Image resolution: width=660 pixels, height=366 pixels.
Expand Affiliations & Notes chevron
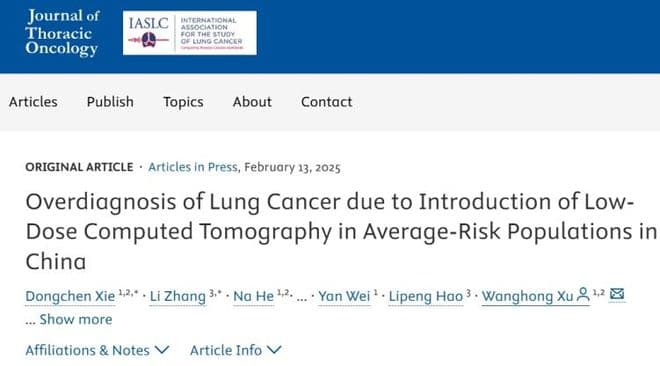(x=162, y=350)
